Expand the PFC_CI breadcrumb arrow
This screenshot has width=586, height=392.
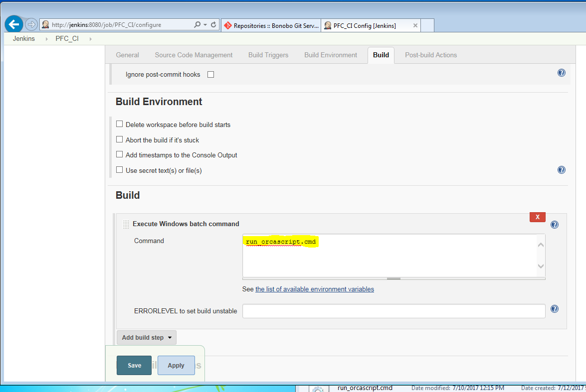(90, 39)
